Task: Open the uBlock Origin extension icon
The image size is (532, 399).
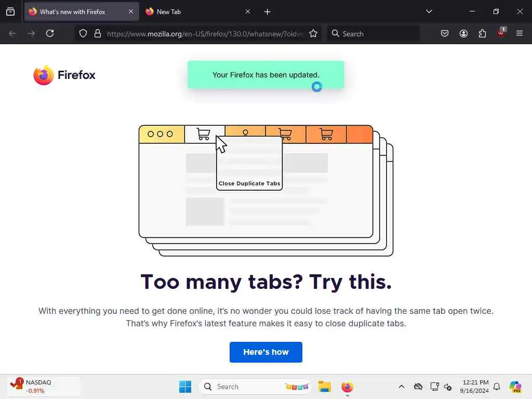Action: 501,33
